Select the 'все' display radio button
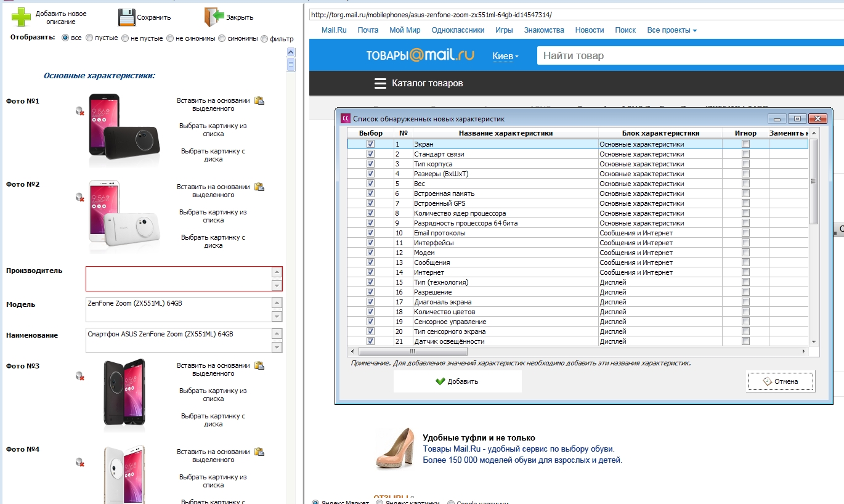Viewport: 844px width, 504px height. tap(65, 38)
